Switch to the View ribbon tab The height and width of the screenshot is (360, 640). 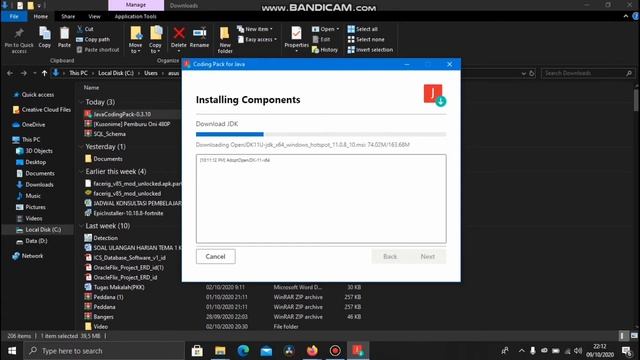[94, 16]
